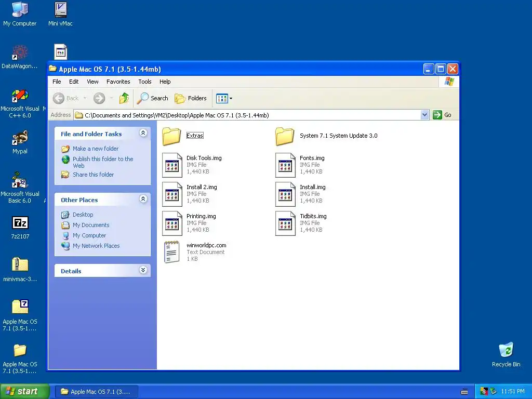Click the Go button

(443, 115)
